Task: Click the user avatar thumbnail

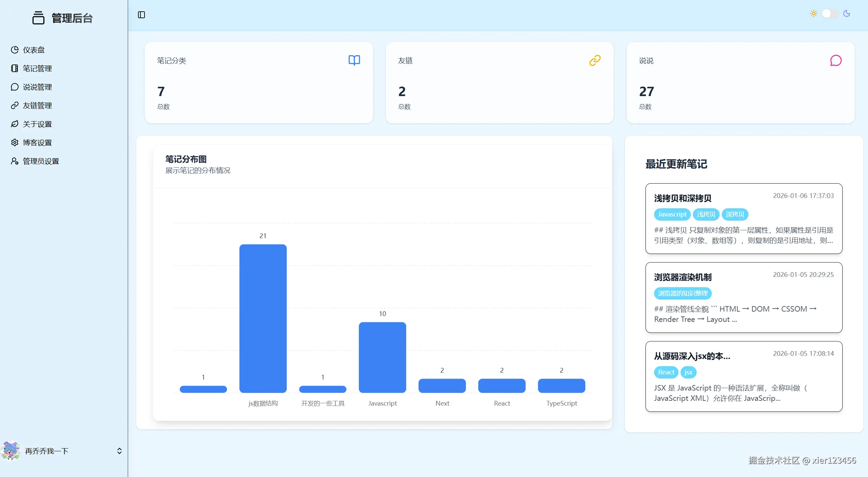Action: [x=11, y=451]
